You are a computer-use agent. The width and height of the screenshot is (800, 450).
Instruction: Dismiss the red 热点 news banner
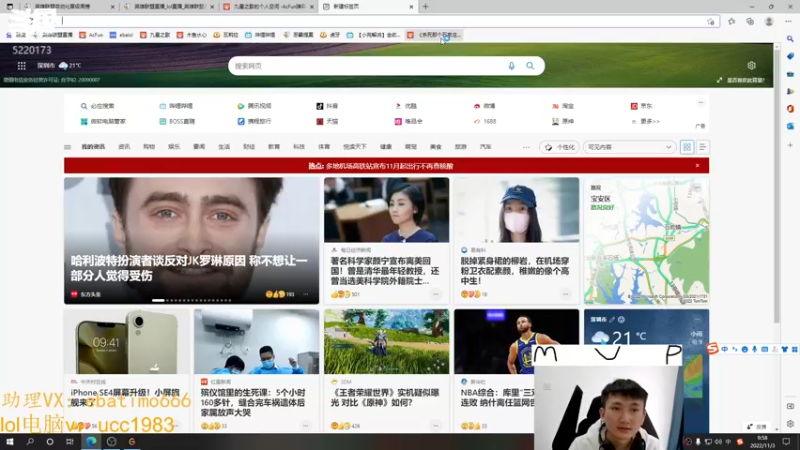click(x=697, y=165)
